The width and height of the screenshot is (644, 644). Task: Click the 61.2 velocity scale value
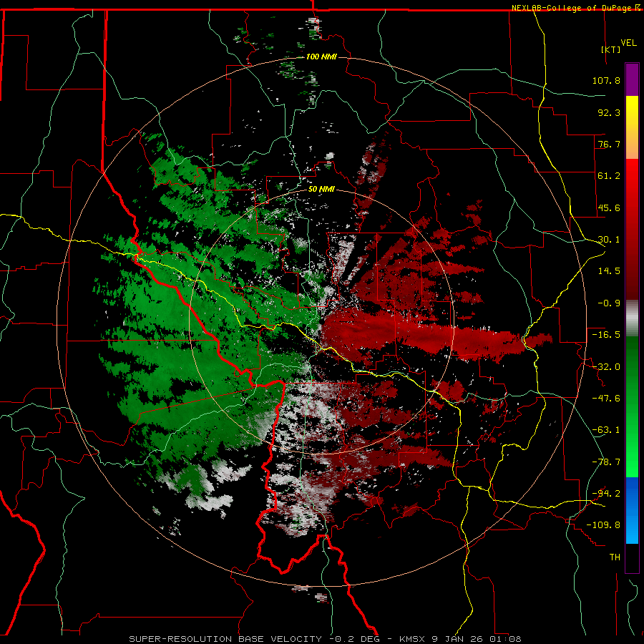coord(609,176)
